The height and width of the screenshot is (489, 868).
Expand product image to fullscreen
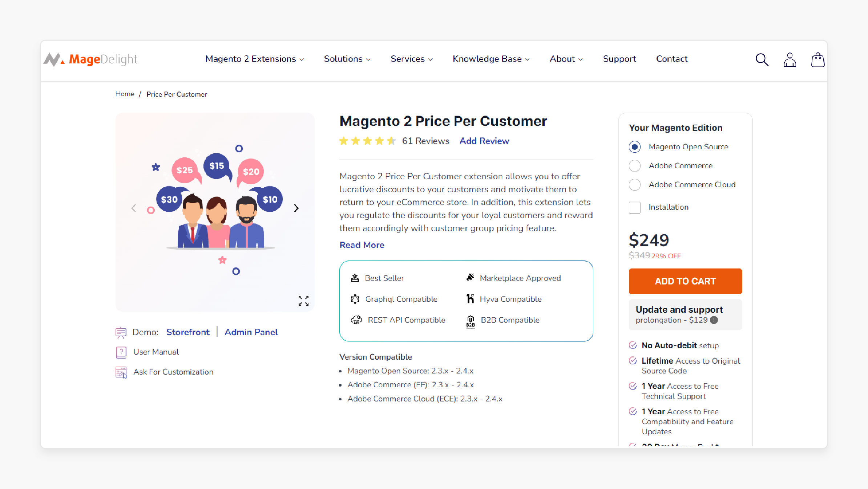tap(303, 300)
